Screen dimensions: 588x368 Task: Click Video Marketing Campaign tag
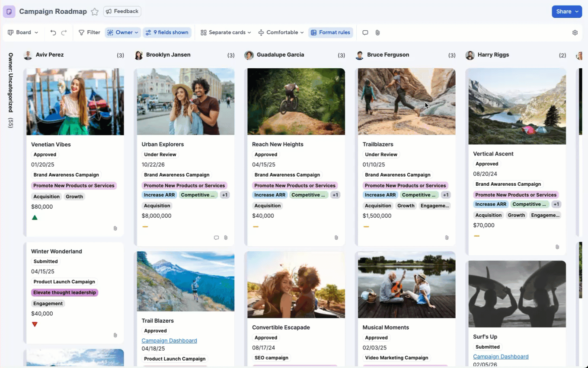(x=396, y=358)
